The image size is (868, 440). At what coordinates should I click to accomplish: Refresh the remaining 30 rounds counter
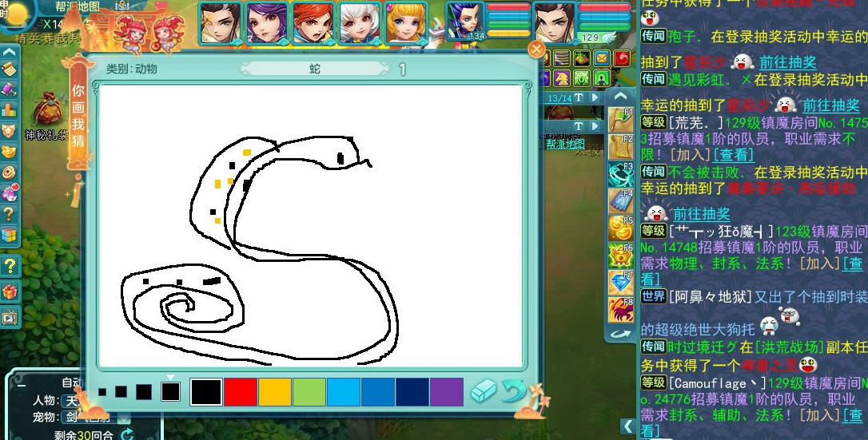[127, 434]
